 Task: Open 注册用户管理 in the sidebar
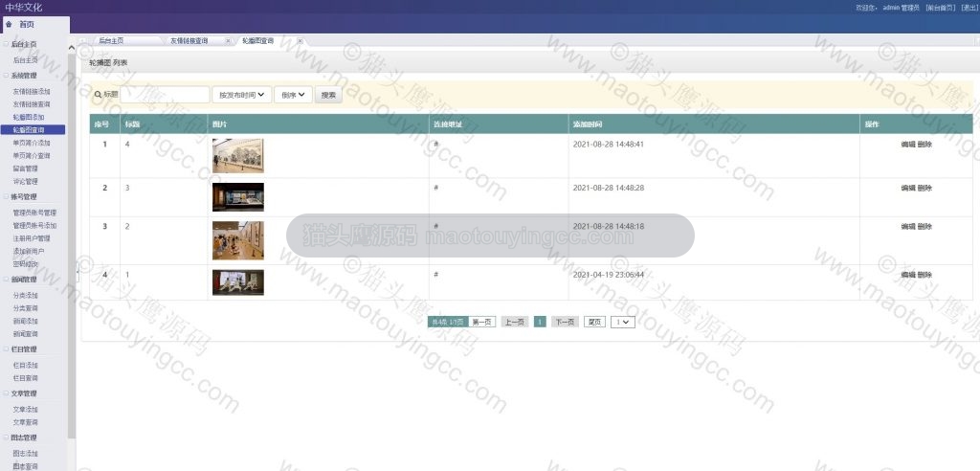pyautogui.click(x=32, y=238)
